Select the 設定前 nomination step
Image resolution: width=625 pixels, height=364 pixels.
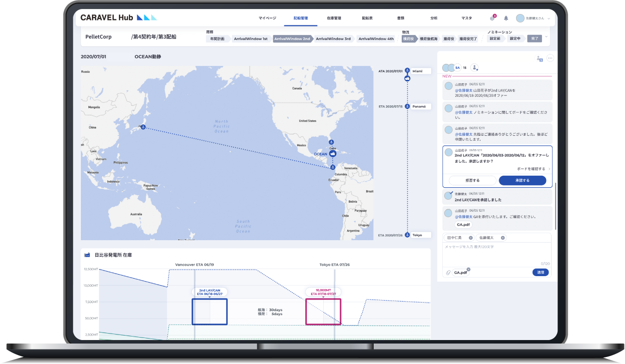(495, 38)
